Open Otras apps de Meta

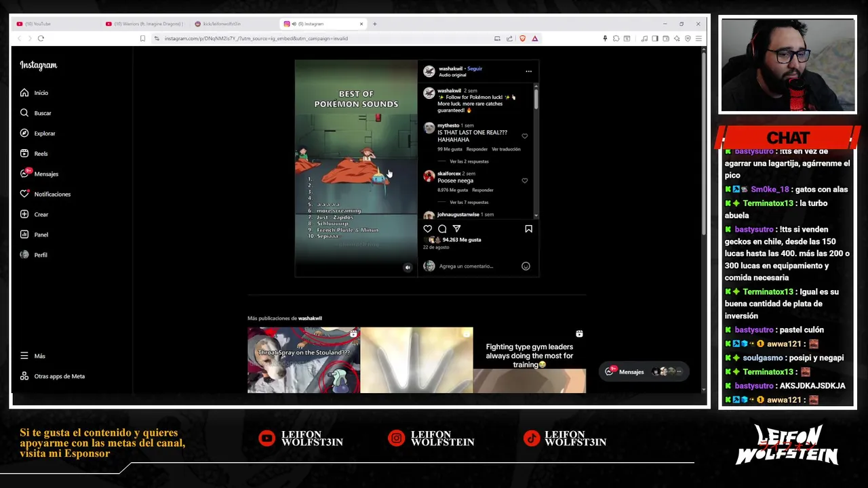pos(53,376)
